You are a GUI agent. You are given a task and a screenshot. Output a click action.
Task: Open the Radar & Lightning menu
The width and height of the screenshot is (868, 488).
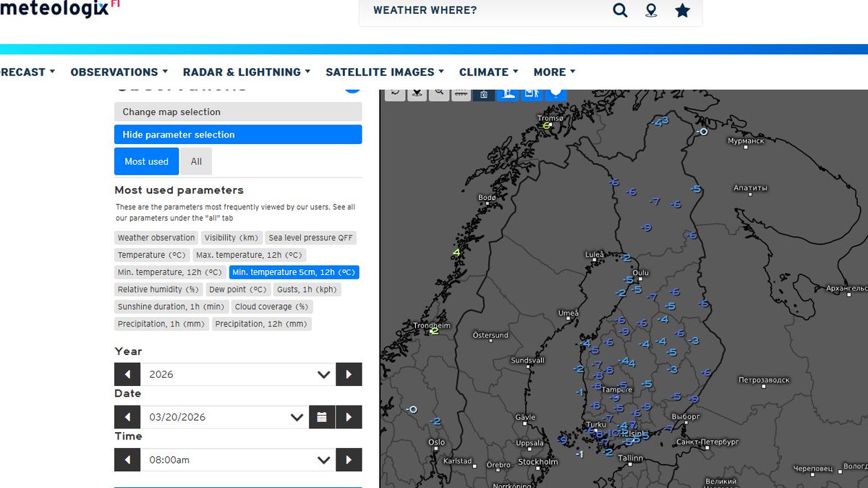pyautogui.click(x=247, y=72)
